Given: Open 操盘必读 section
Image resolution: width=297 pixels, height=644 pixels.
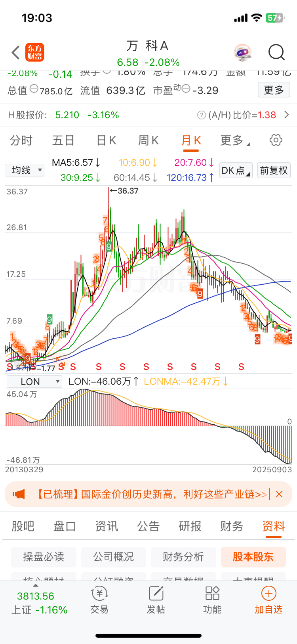Looking at the screenshot, I should point(44,557).
